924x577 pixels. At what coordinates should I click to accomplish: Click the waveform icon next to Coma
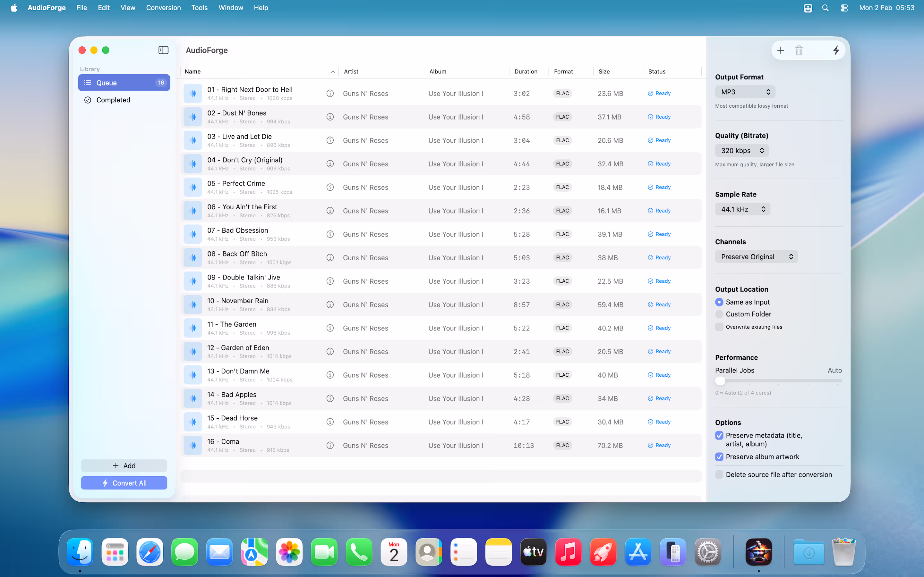pyautogui.click(x=193, y=445)
